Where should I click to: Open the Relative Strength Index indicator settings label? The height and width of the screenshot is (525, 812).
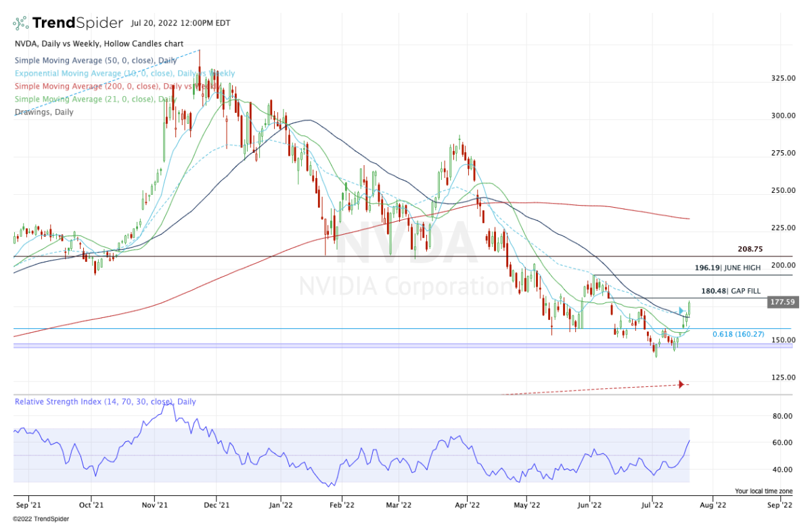point(106,401)
